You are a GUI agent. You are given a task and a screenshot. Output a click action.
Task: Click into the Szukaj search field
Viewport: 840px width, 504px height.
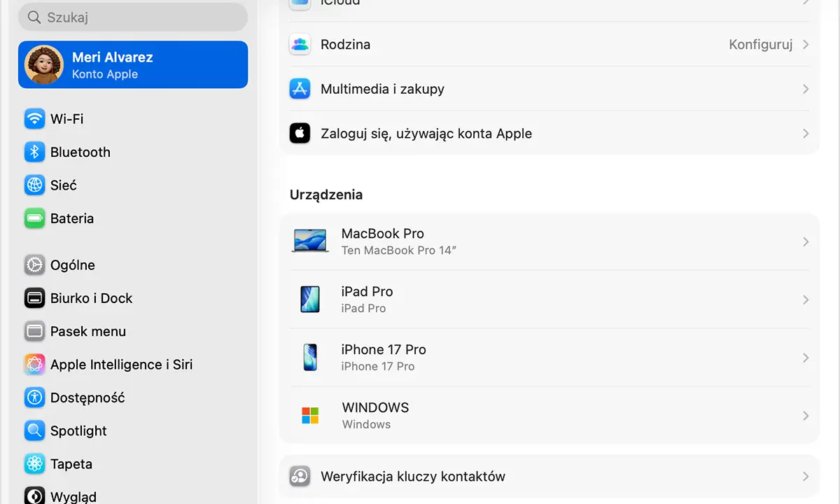[133, 17]
